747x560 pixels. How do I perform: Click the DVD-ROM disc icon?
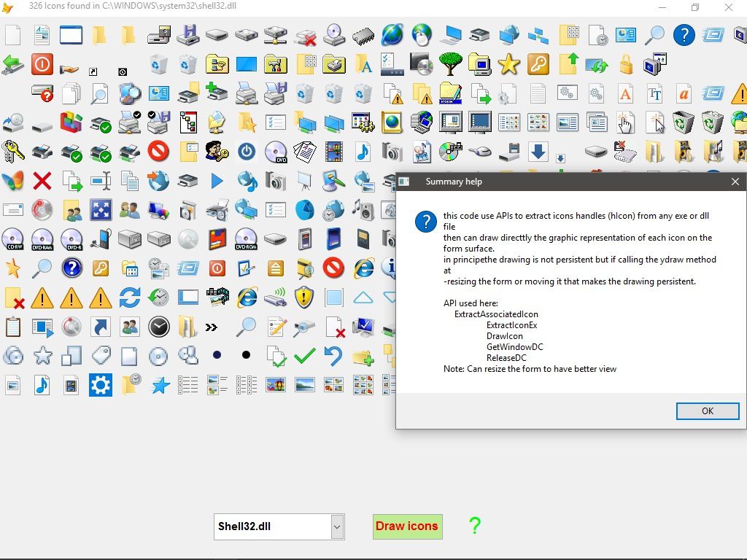[x=247, y=239]
